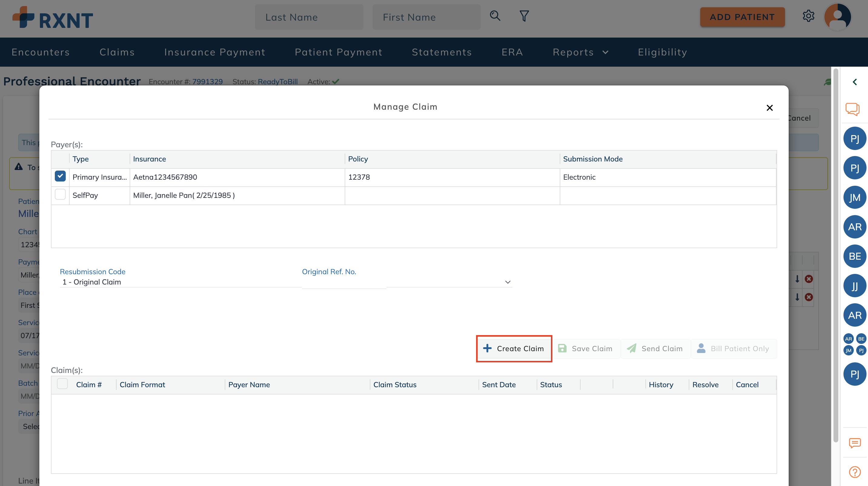
Task: Select the JM user avatar in sidebar
Action: click(854, 198)
